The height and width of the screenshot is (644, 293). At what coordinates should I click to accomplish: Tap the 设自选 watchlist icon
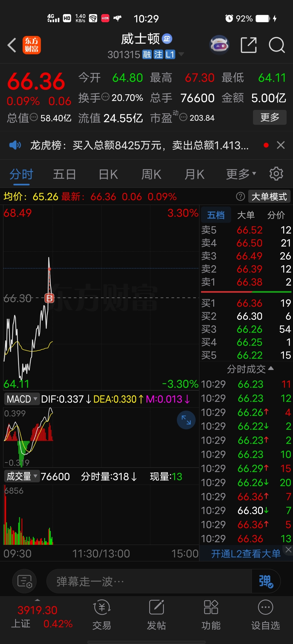pyautogui.click(x=266, y=615)
